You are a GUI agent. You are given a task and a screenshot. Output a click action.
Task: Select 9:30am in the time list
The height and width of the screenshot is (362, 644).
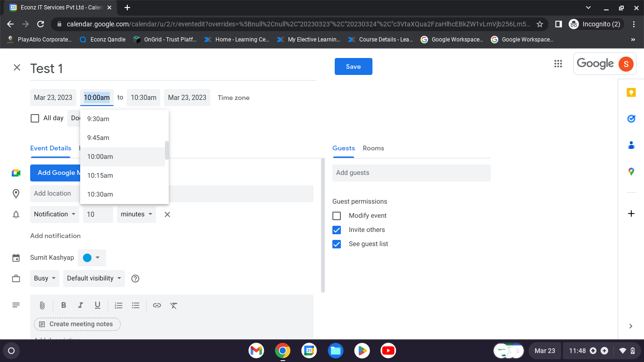click(x=123, y=119)
